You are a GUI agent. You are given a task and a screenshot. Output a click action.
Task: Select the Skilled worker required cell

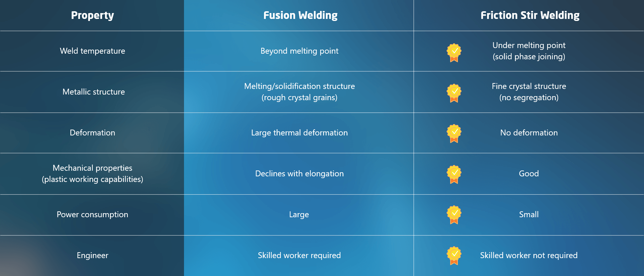[x=299, y=256]
